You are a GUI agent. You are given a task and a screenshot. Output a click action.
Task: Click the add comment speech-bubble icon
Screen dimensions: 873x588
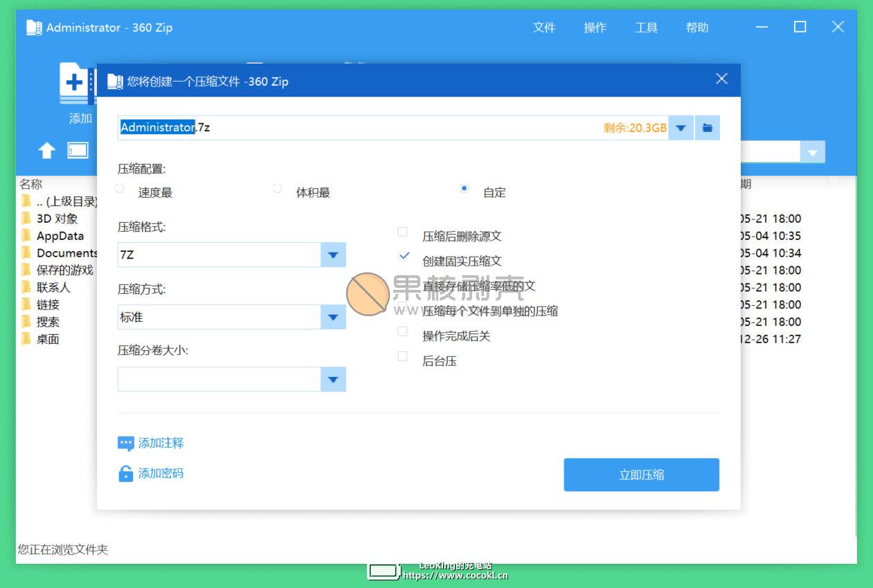(125, 443)
